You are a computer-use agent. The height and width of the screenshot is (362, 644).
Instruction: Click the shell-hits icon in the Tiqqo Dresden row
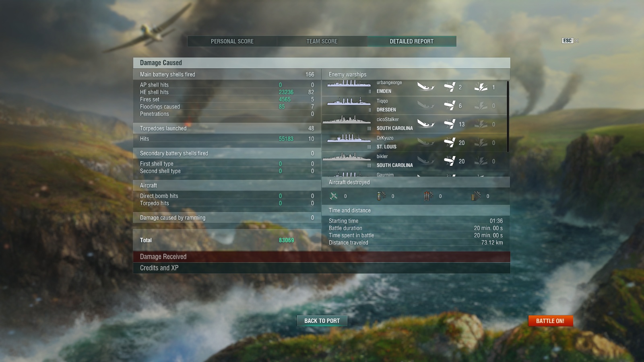pyautogui.click(x=450, y=105)
